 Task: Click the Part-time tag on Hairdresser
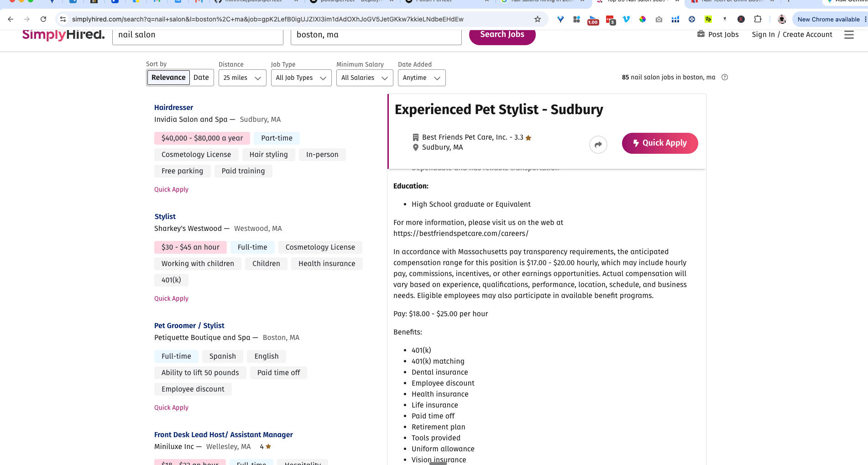click(277, 138)
